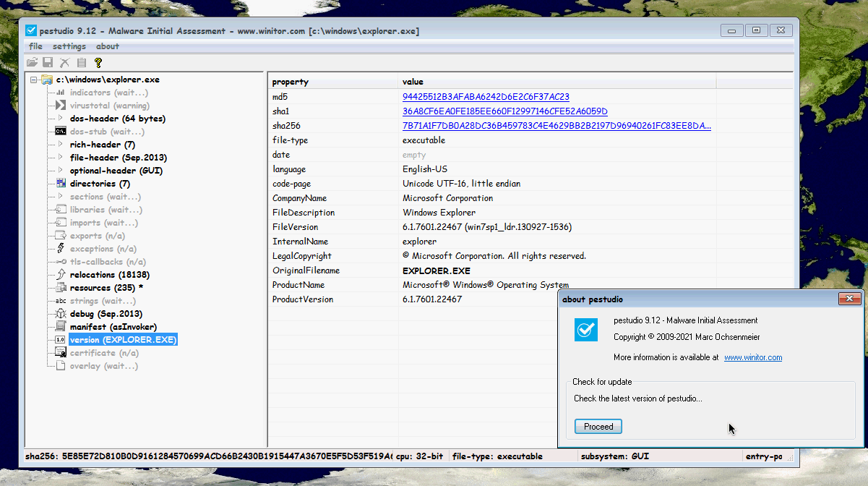Click the virustotal arrow icon

(x=61, y=106)
